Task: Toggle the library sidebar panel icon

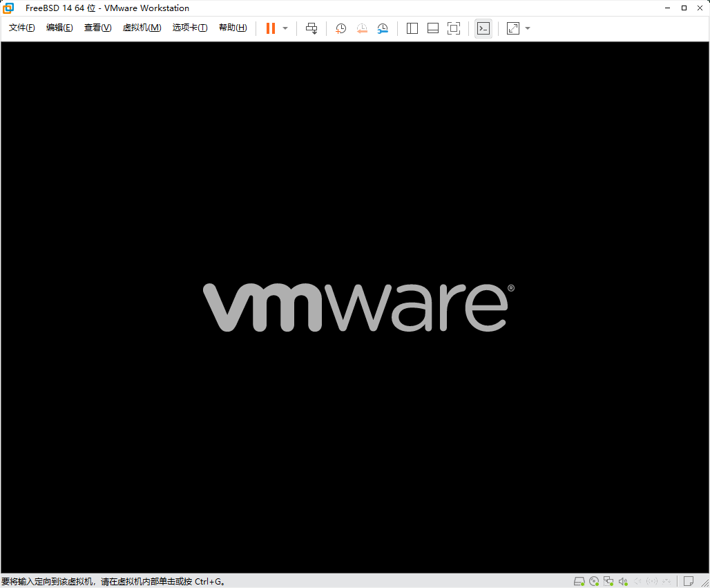Action: pyautogui.click(x=412, y=28)
